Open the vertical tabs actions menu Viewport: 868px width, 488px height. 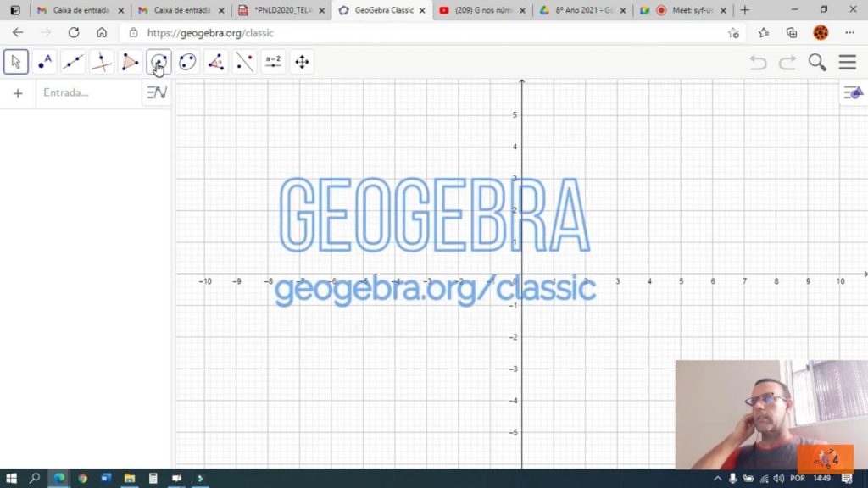15,10
